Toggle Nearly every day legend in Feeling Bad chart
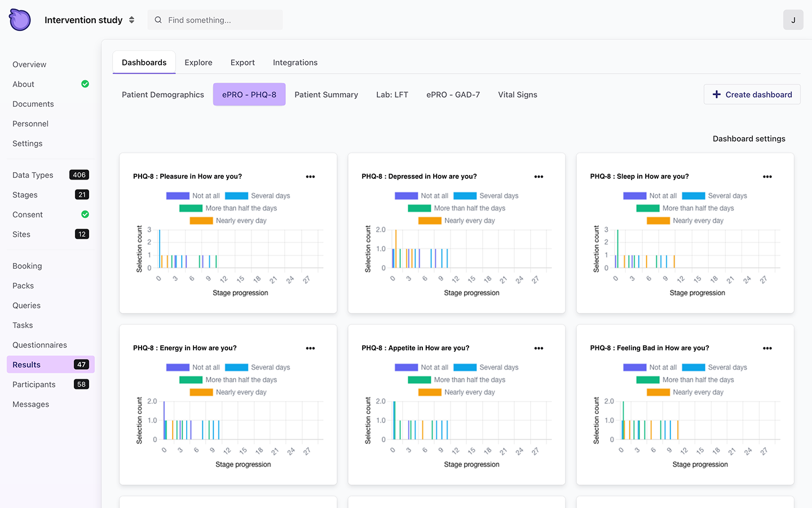 pos(685,392)
